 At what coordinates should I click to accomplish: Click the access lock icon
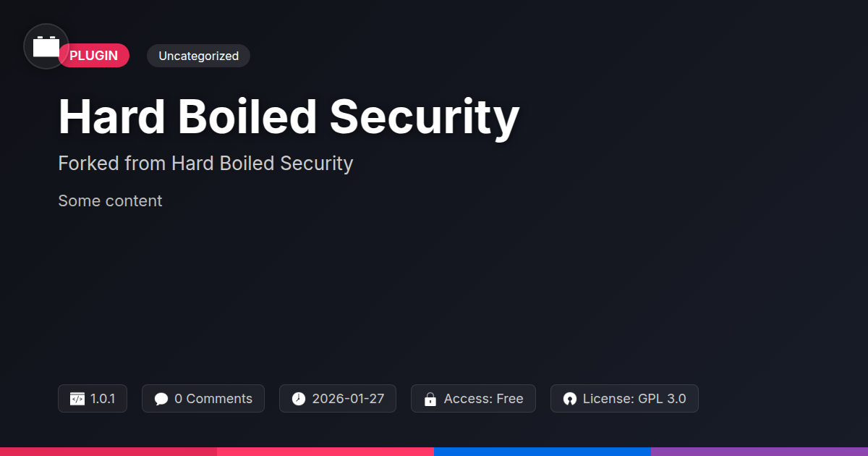(x=430, y=399)
